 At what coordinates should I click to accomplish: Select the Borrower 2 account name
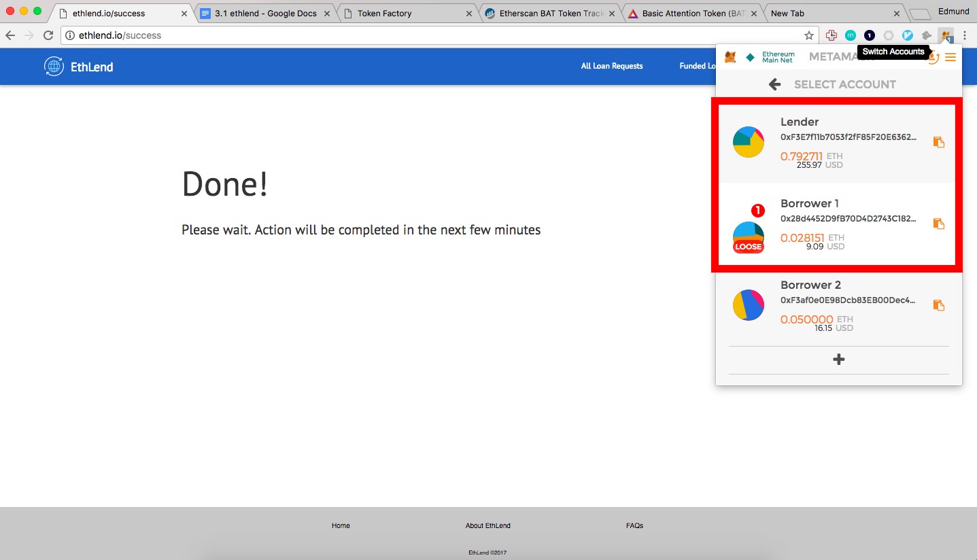click(x=810, y=285)
